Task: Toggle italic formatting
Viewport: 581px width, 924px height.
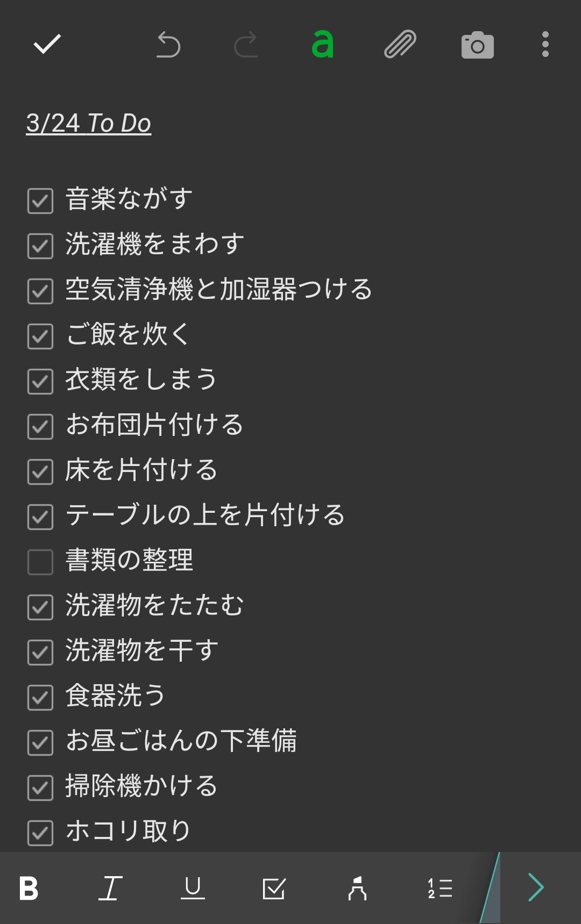Action: [110, 888]
